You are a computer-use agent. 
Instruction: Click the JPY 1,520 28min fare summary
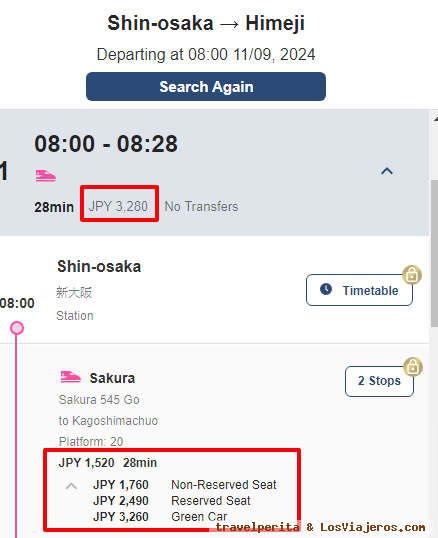108,463
